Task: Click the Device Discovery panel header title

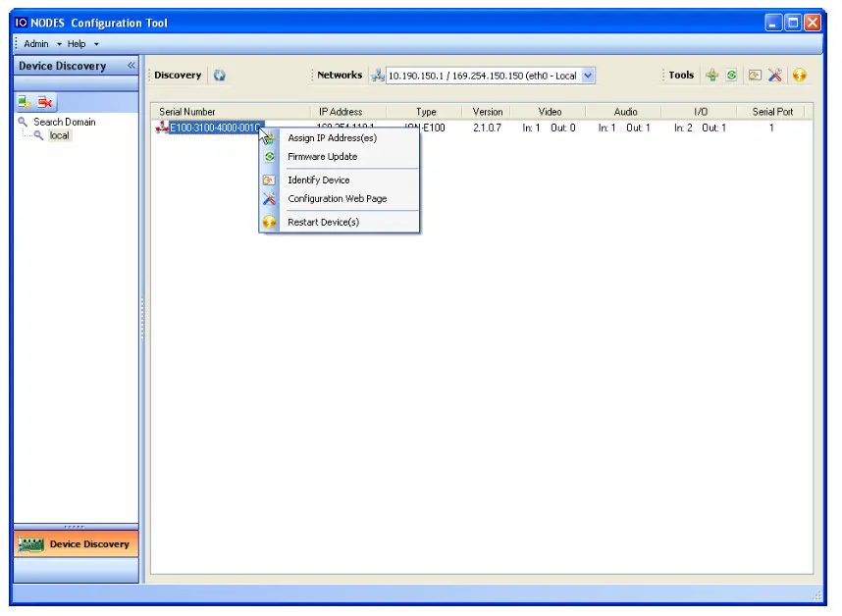Action: coord(62,66)
